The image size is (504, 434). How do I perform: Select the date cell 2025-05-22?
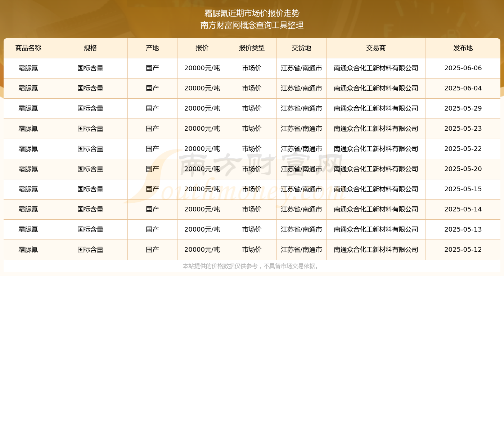click(x=463, y=149)
